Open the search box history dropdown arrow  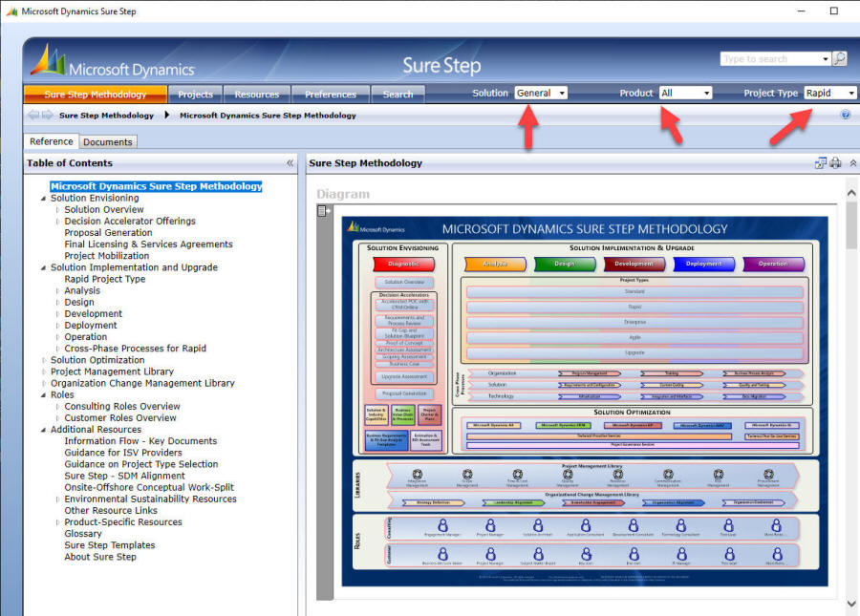coord(825,58)
